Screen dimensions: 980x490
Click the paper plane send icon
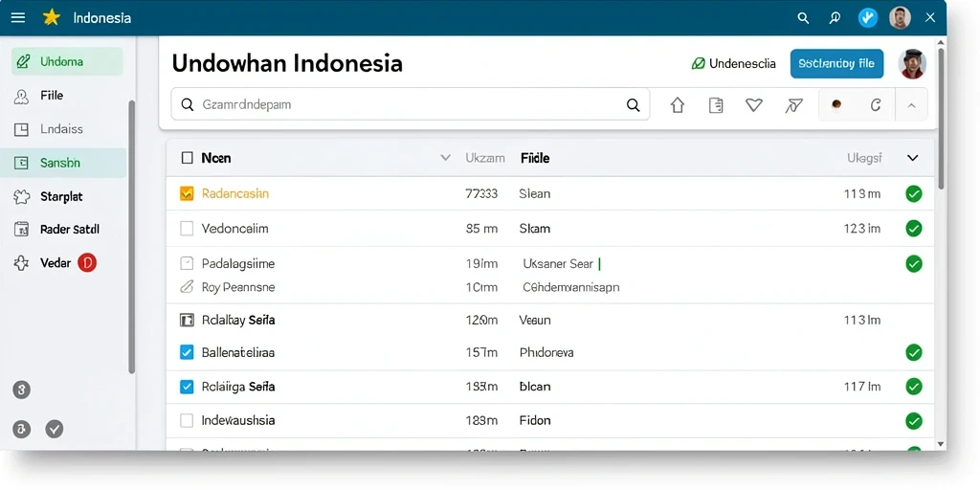(x=793, y=105)
